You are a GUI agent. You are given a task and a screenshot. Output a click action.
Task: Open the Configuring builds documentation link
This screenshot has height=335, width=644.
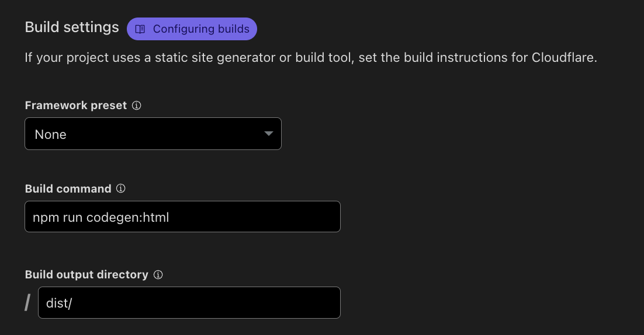[192, 29]
